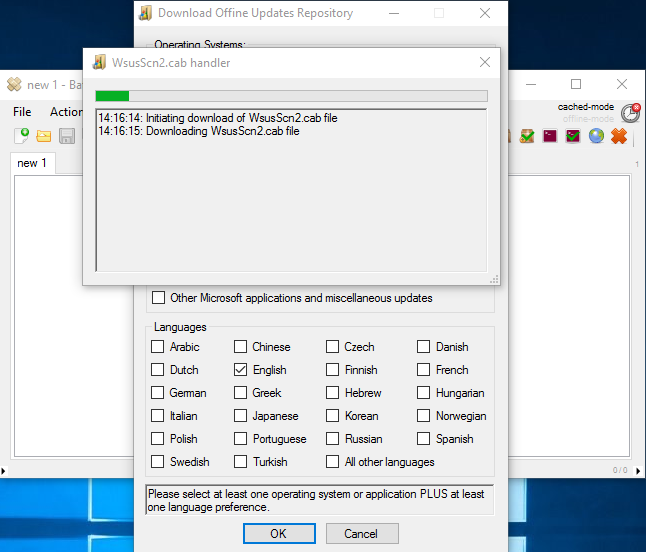The image size is (646, 552).
Task: Check the Greek language box
Action: click(x=240, y=393)
